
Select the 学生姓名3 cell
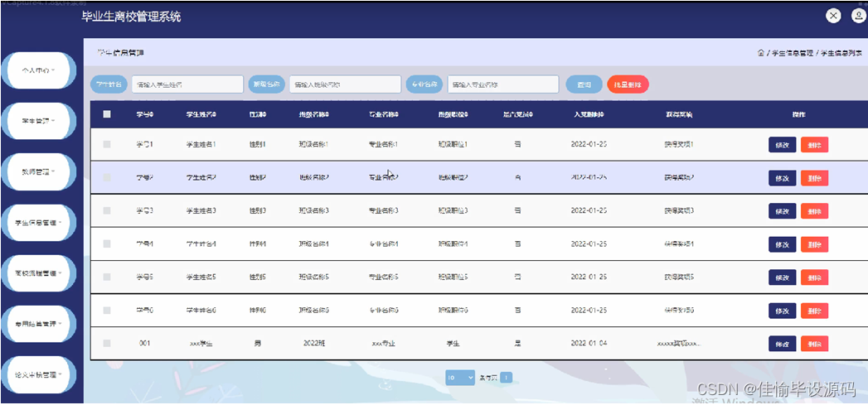click(x=201, y=211)
